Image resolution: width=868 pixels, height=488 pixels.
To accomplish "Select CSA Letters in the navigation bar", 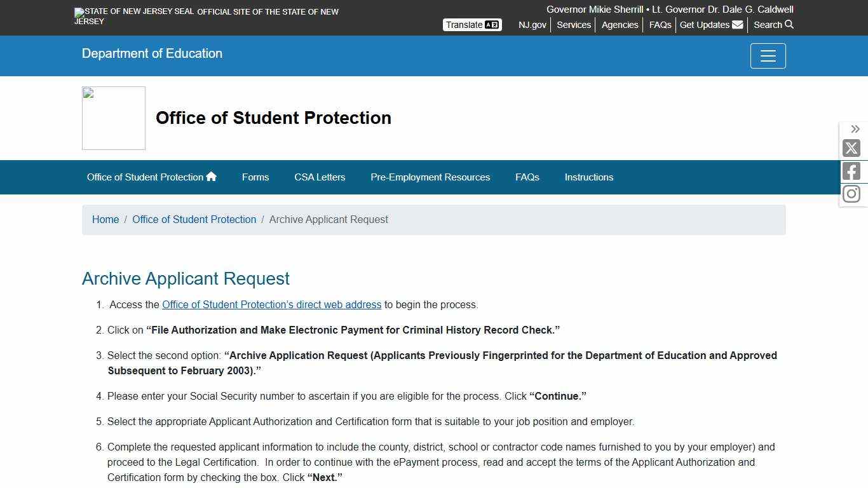I will (x=320, y=177).
